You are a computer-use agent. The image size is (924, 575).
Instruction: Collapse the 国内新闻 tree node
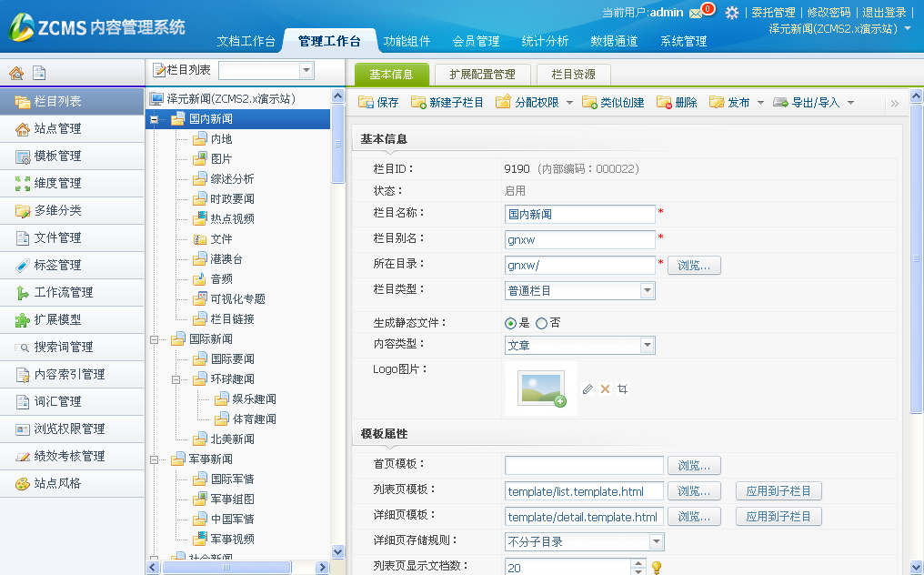tap(155, 119)
